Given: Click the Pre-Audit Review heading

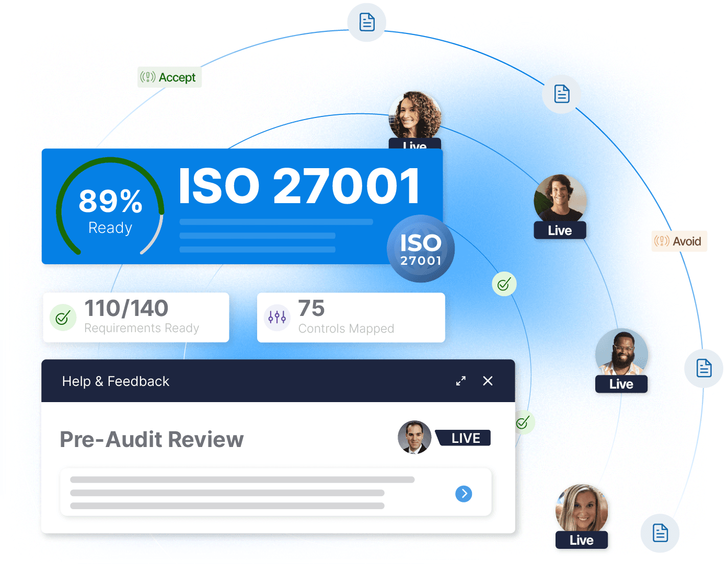Looking at the screenshot, I should tap(152, 440).
